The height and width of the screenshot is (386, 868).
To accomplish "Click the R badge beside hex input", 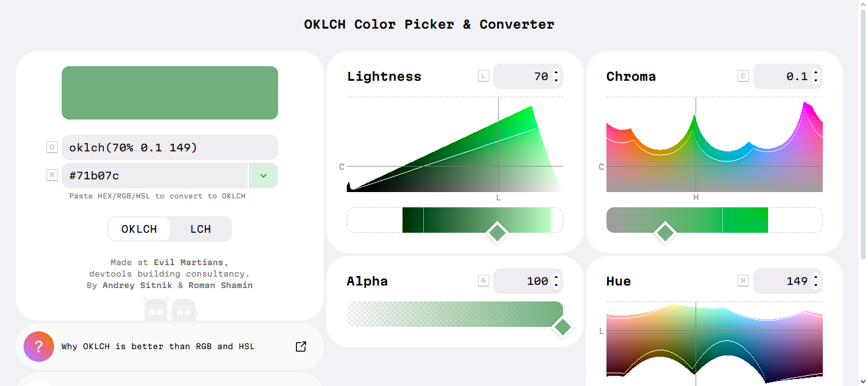I will 52,176.
